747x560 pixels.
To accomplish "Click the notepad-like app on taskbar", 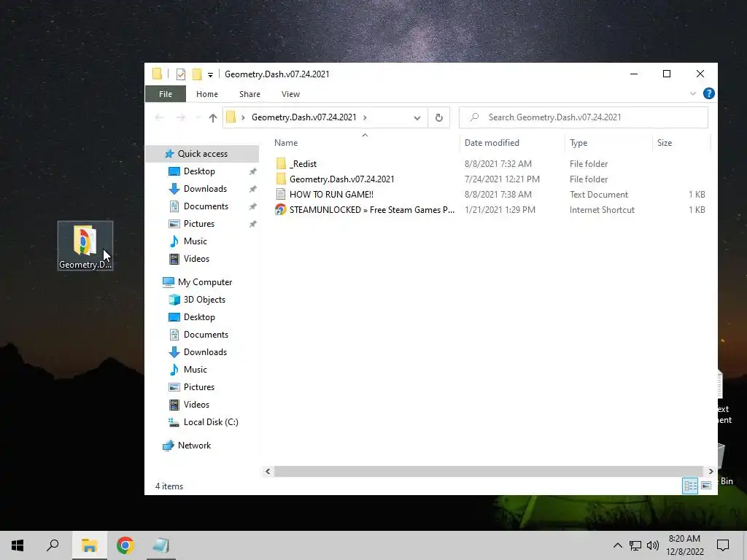I will (x=160, y=545).
